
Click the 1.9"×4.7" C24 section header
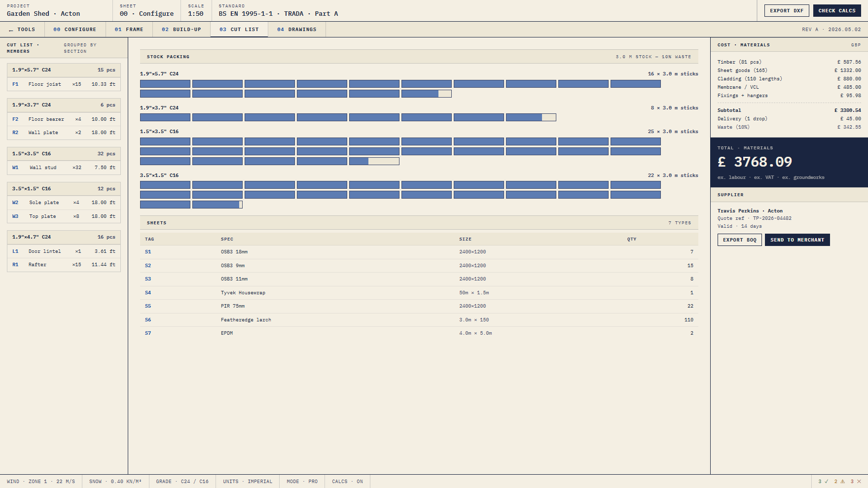pyautogui.click(x=64, y=237)
